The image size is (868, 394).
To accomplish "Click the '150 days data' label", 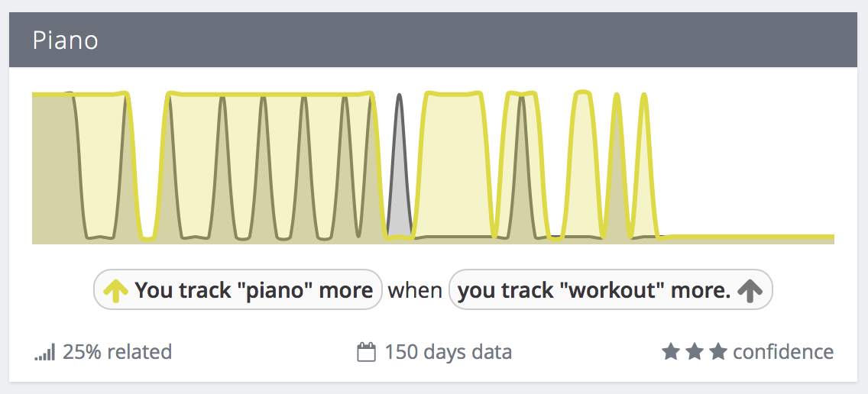I will coord(449,352).
